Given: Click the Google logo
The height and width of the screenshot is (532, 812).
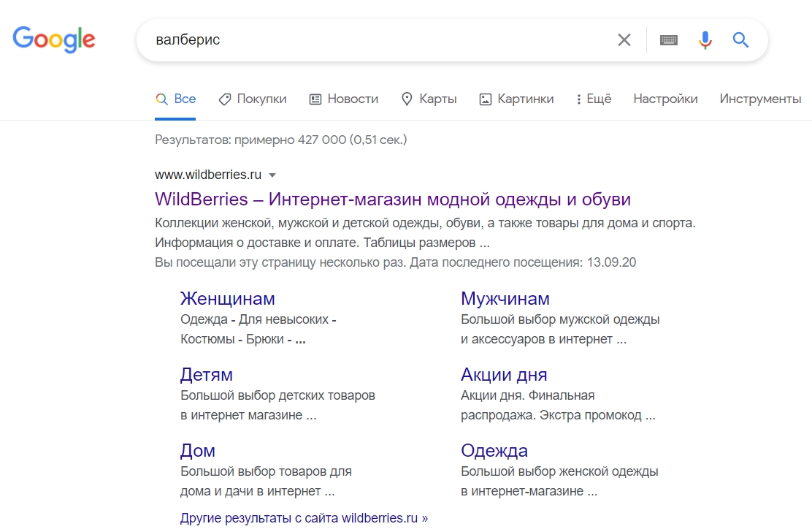Looking at the screenshot, I should point(53,40).
